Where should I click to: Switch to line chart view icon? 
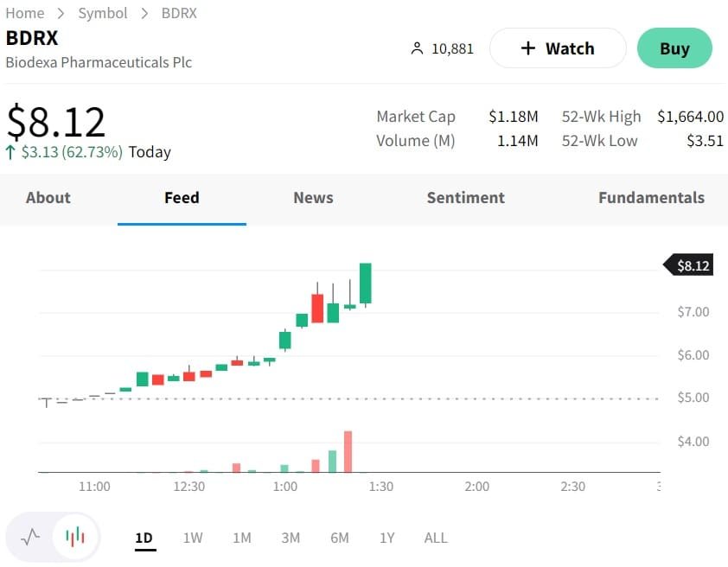pos(30,538)
